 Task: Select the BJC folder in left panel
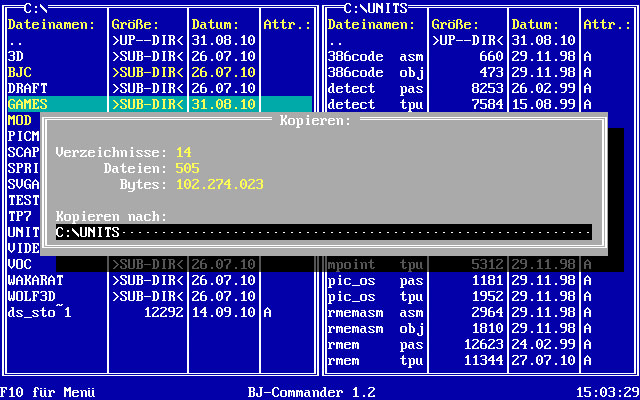click(x=20, y=72)
